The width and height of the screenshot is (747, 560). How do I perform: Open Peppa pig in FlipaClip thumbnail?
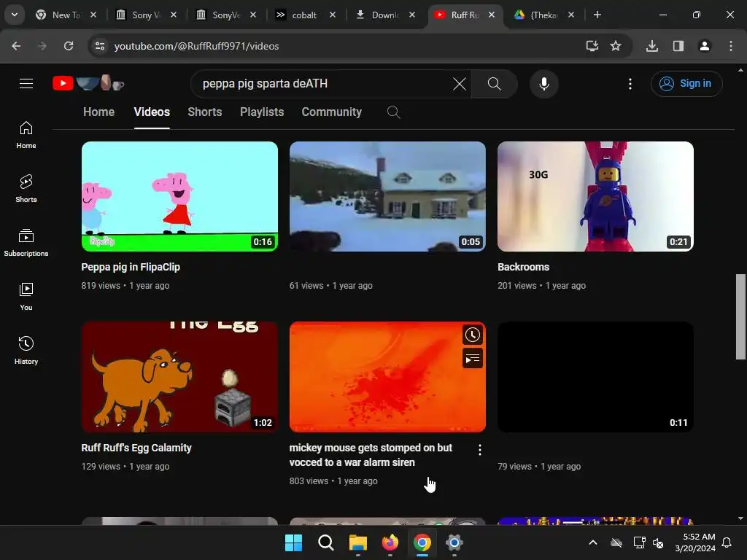[x=179, y=196]
